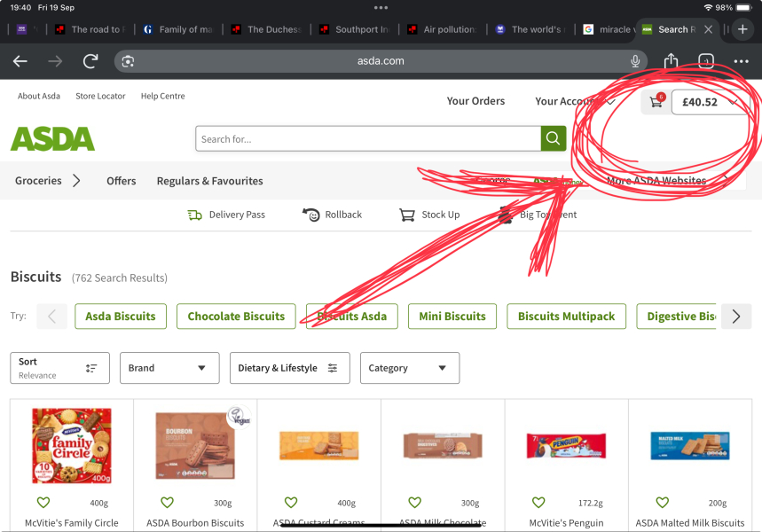Click the Delivery Pass link text

click(237, 215)
